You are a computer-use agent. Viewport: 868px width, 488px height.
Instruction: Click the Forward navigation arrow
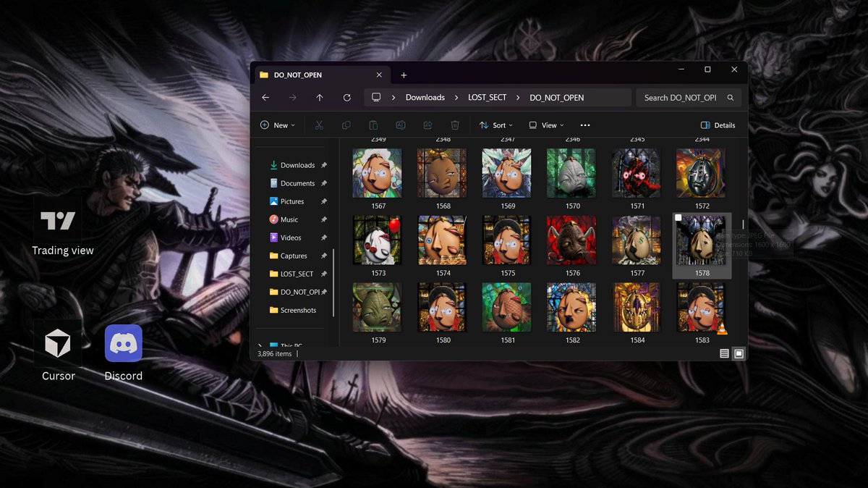tap(292, 98)
